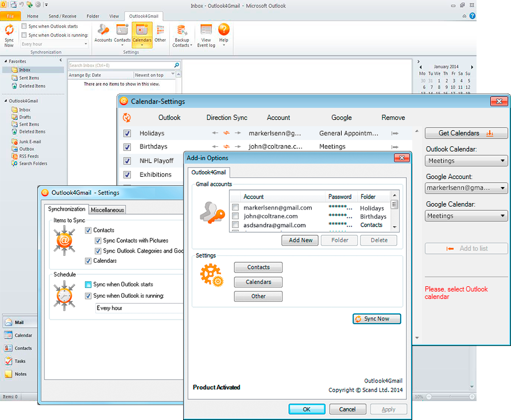Click the orange Help icon in ribbon

click(x=223, y=30)
